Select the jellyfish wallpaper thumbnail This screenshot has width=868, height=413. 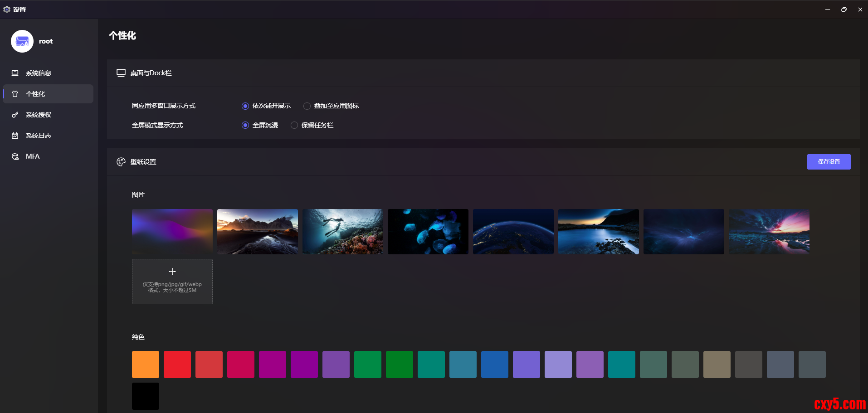pos(428,232)
